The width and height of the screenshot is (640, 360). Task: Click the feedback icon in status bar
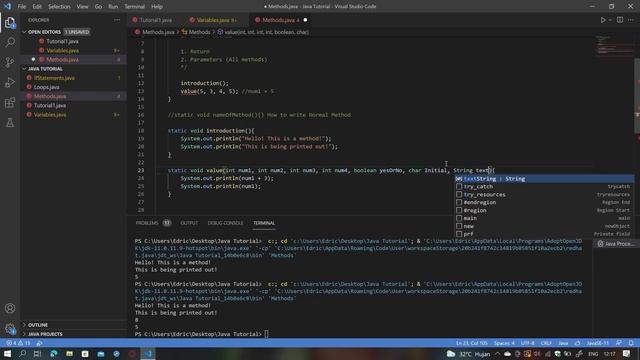point(619,343)
